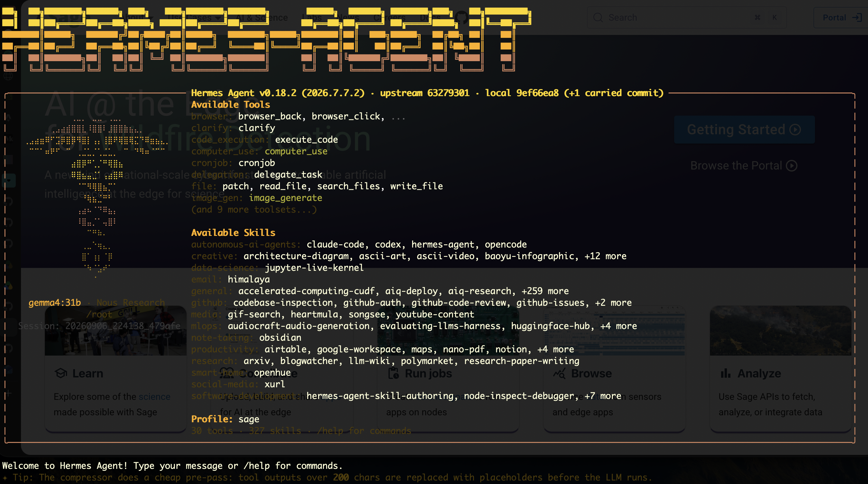Click the 'image_generate' tool name

tap(285, 198)
